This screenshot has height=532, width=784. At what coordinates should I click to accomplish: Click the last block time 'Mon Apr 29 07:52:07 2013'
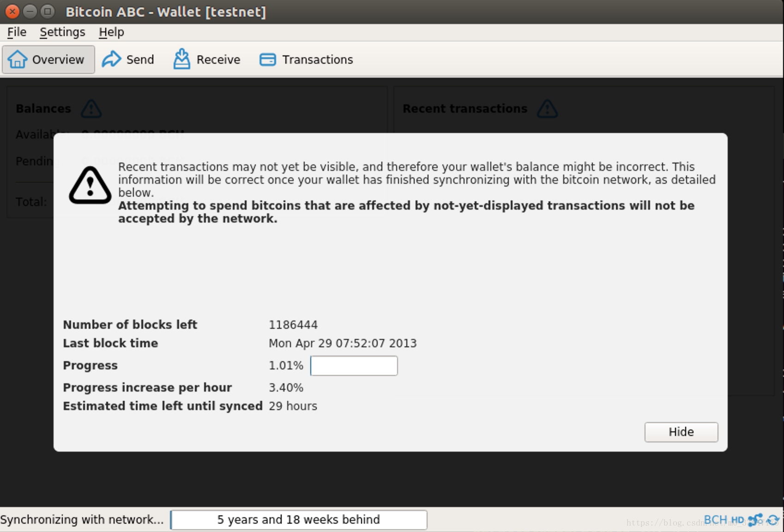click(x=343, y=344)
